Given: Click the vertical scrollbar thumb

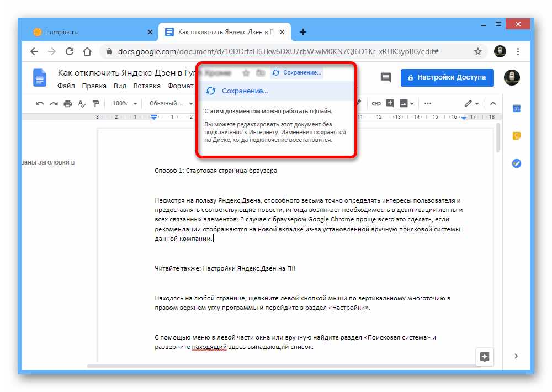Looking at the screenshot, I should pyautogui.click(x=498, y=137).
